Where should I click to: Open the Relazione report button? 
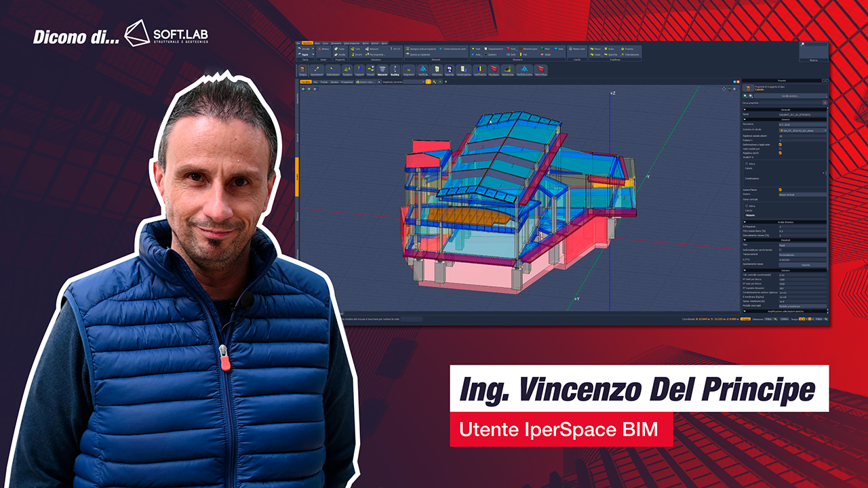[437, 70]
